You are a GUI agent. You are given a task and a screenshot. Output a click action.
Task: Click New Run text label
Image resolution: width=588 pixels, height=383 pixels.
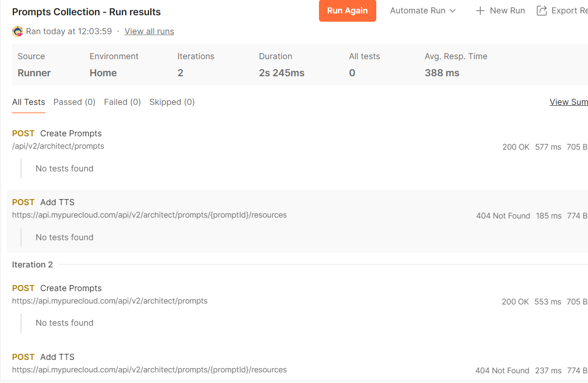507,11
